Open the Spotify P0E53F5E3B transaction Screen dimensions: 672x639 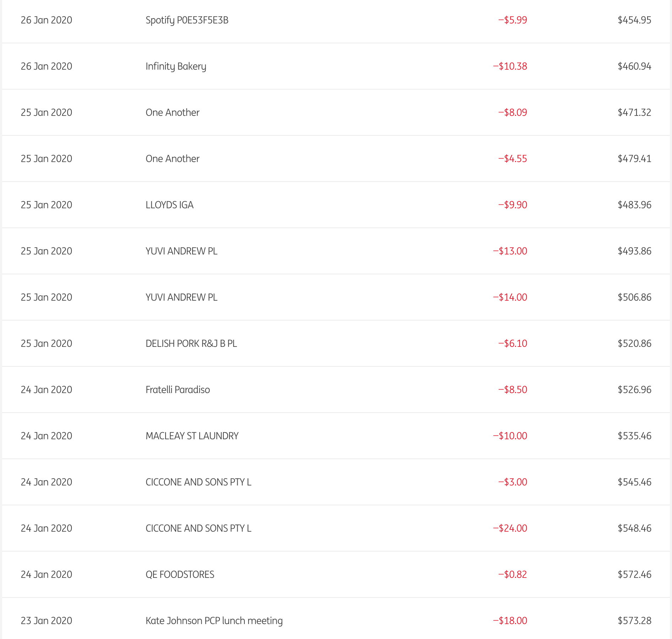tap(187, 20)
